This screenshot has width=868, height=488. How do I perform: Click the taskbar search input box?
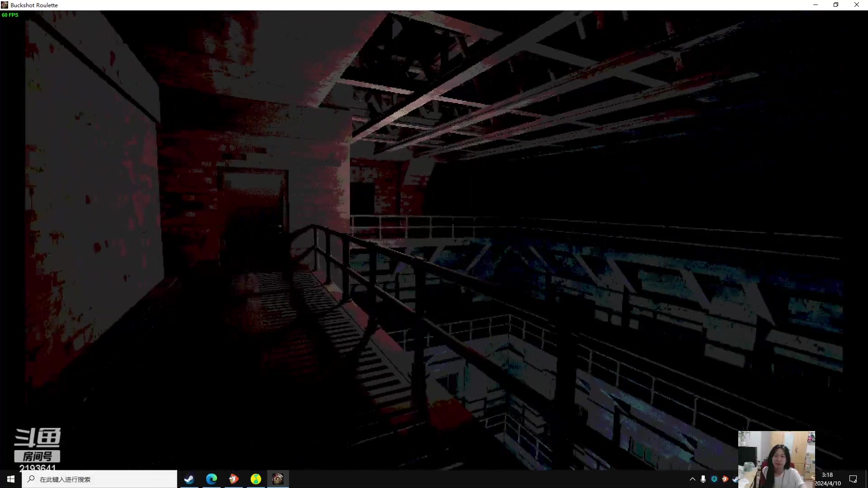point(99,479)
